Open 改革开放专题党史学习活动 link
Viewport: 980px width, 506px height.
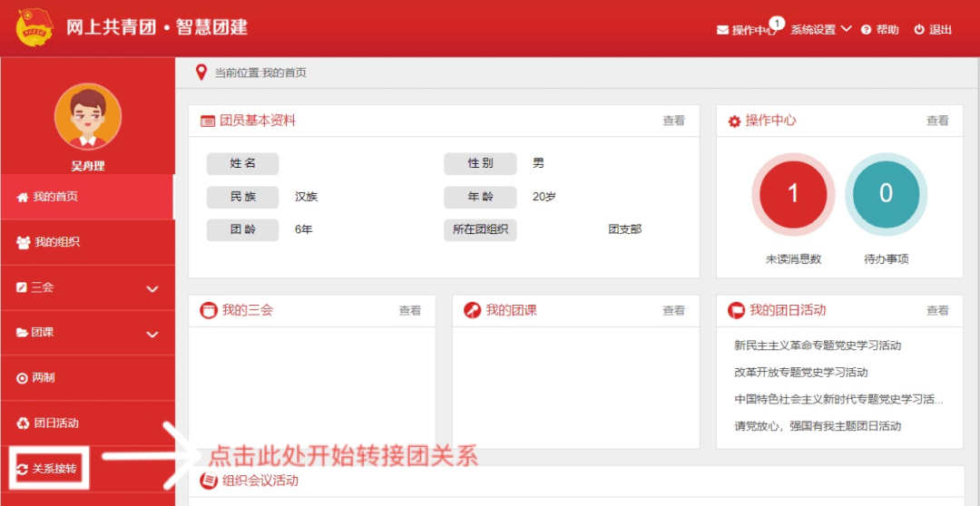[800, 372]
